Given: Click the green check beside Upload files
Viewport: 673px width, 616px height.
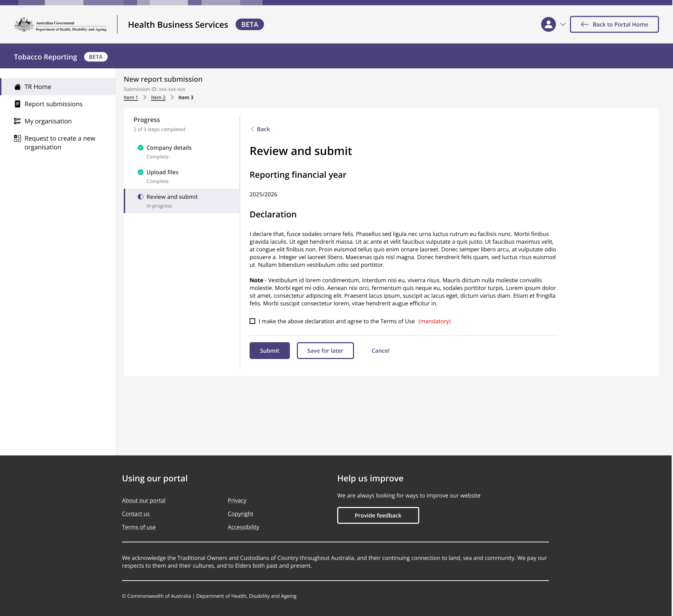Looking at the screenshot, I should [141, 172].
